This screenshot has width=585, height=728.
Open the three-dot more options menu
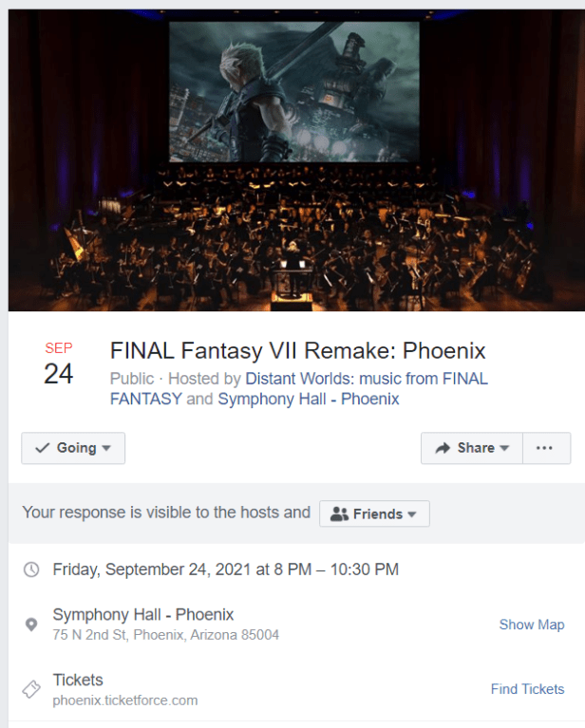pyautogui.click(x=544, y=448)
